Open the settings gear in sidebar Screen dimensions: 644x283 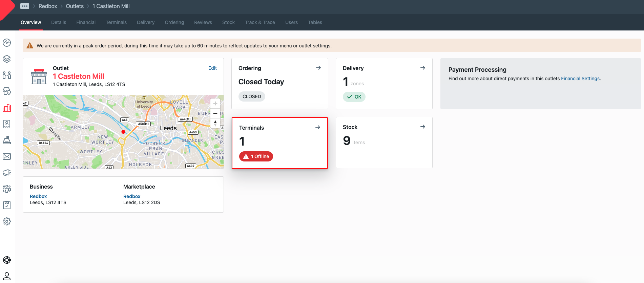(7, 221)
